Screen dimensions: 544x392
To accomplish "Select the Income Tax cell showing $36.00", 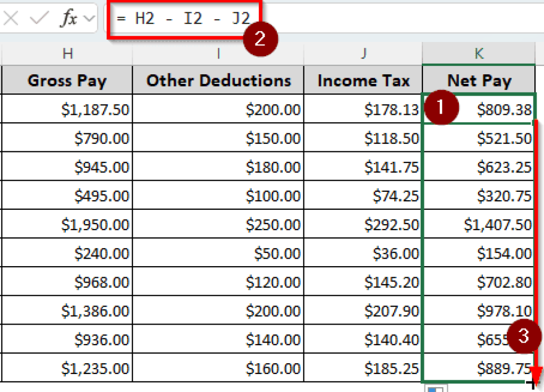I will 363,253.
